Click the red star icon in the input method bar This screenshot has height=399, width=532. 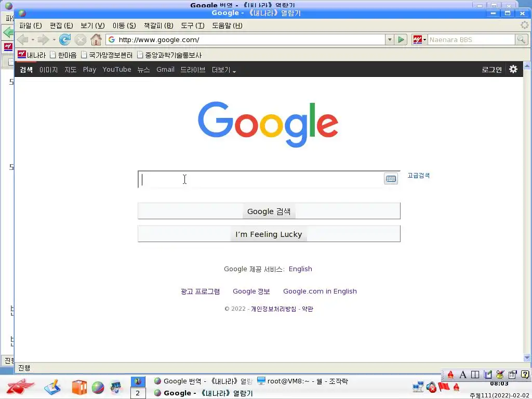pos(450,375)
